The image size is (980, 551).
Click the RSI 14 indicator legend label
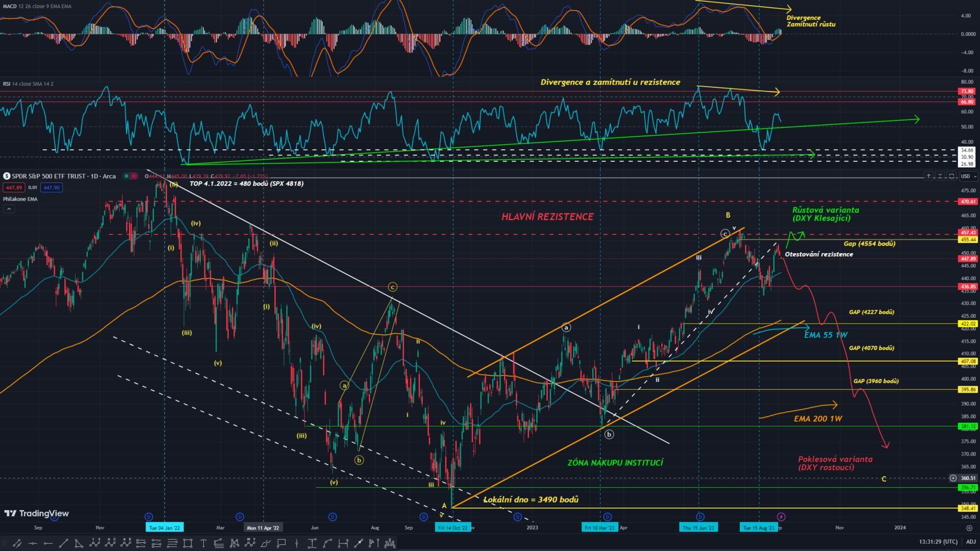click(6, 83)
